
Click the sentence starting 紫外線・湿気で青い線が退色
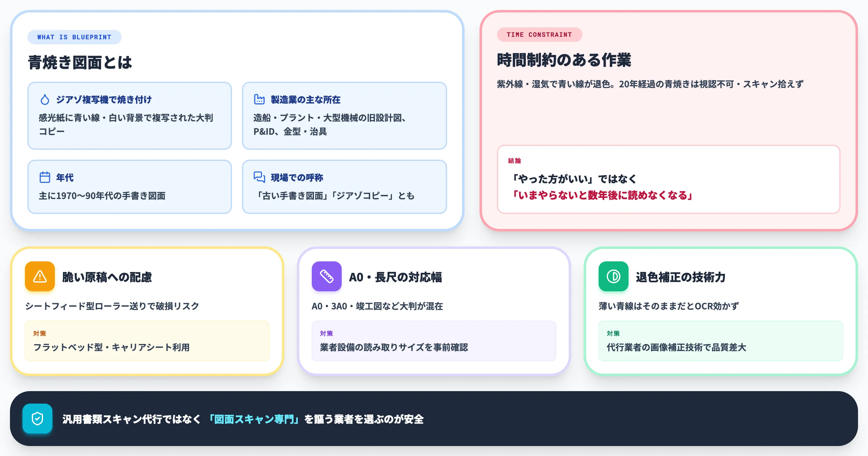[x=650, y=84]
